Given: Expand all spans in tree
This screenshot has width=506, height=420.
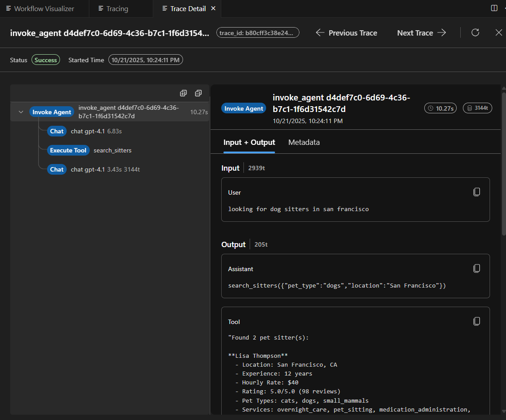Looking at the screenshot, I should point(183,93).
